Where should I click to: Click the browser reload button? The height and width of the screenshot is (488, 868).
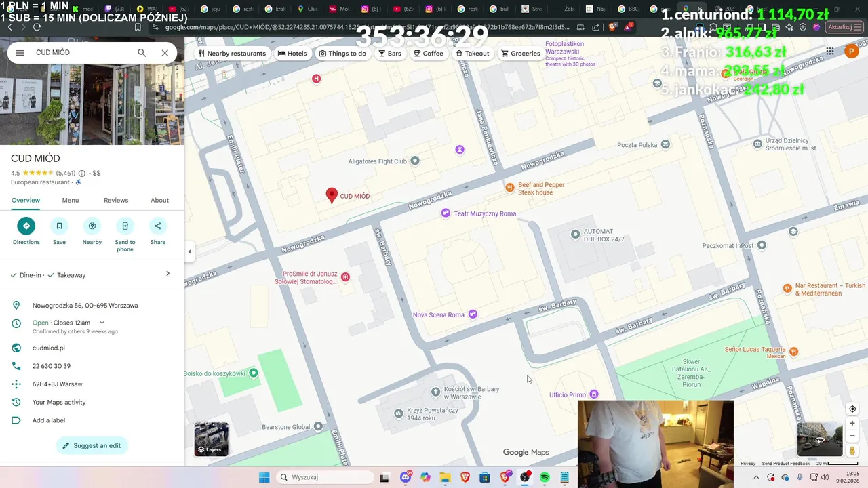(x=37, y=27)
